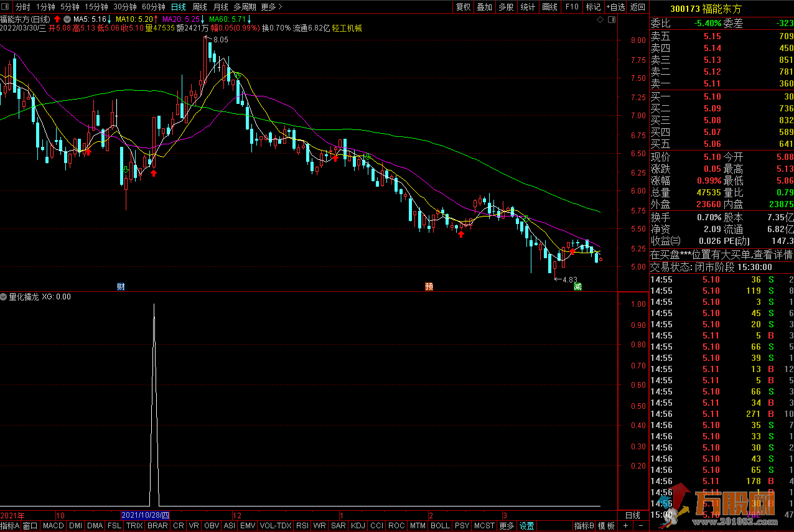Select the 指标A tab

[11, 526]
